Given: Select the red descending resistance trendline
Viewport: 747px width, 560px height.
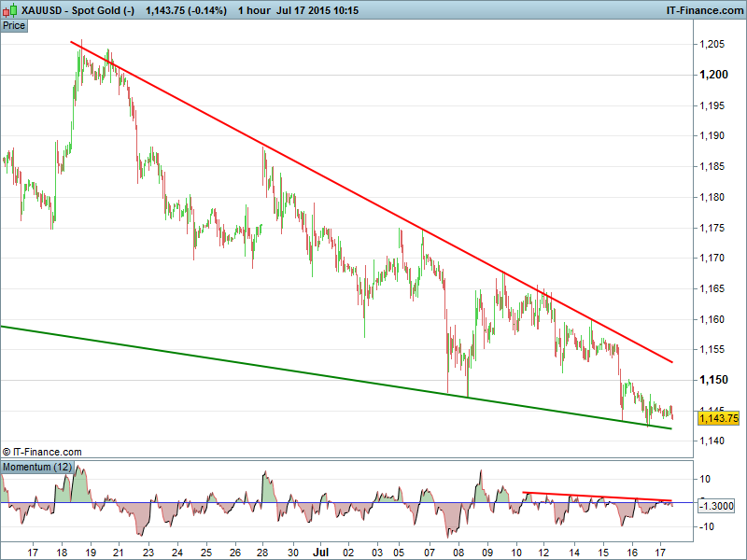Looking at the screenshot, I should click(373, 203).
